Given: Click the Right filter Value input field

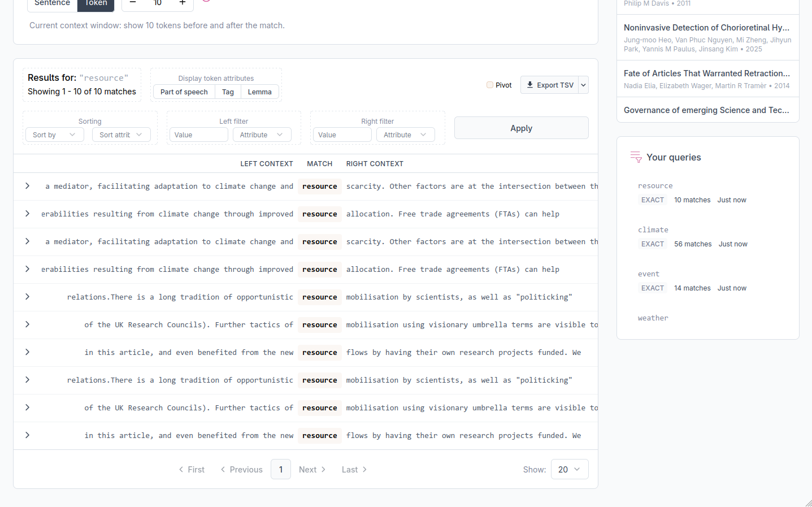Looking at the screenshot, I should coord(342,135).
